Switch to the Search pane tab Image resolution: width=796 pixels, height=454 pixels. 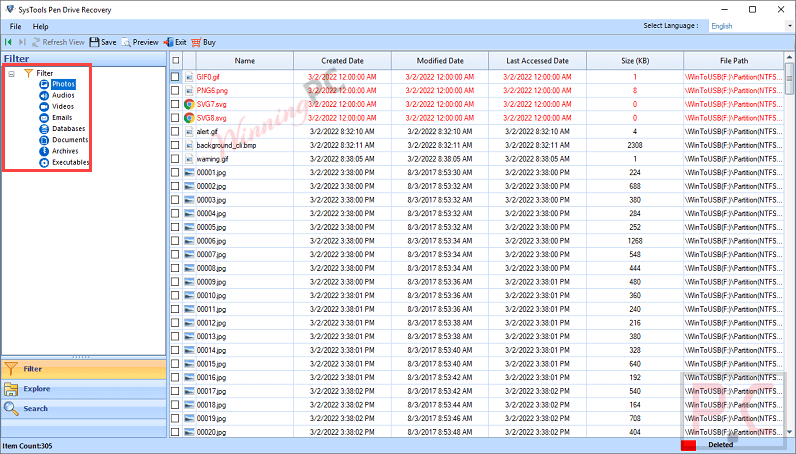pos(84,409)
